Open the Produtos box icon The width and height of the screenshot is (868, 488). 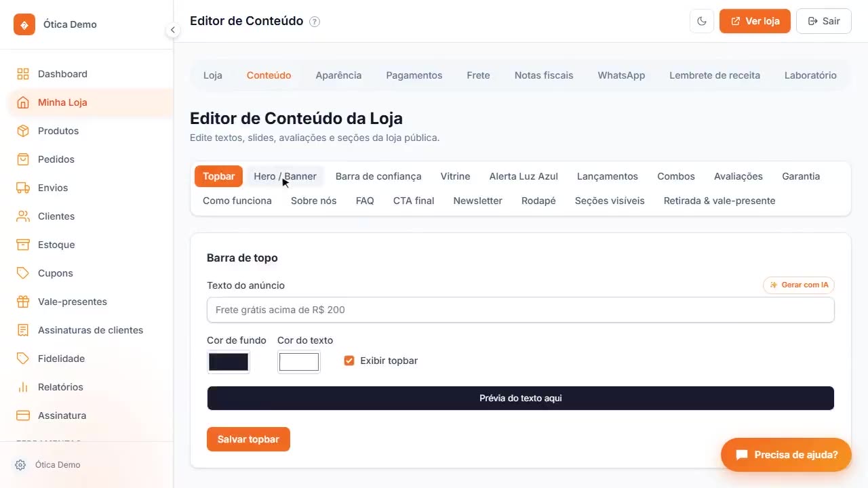coord(23,131)
